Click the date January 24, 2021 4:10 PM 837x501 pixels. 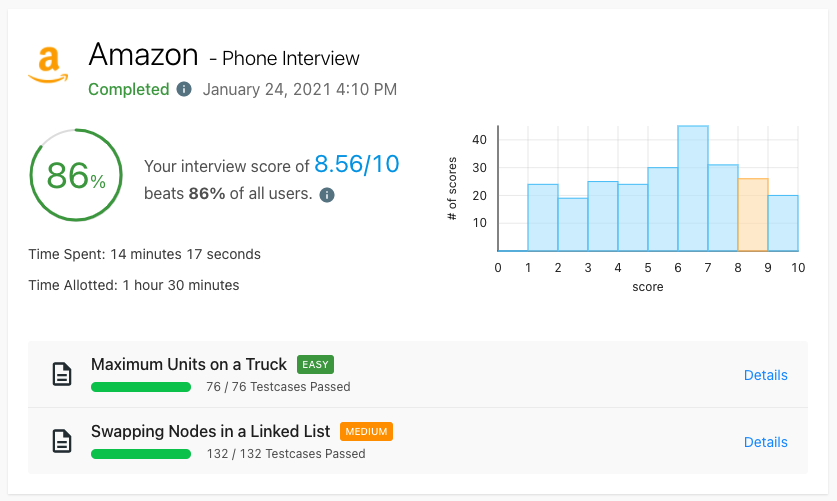click(300, 89)
